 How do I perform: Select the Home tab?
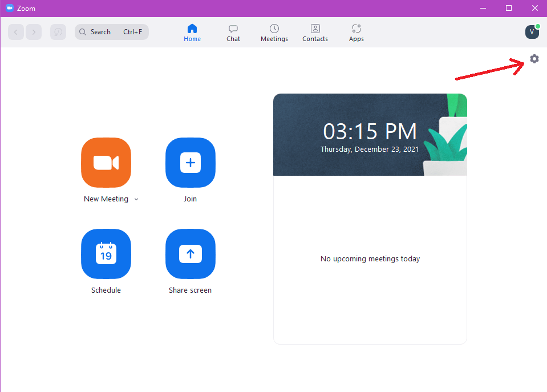(192, 32)
